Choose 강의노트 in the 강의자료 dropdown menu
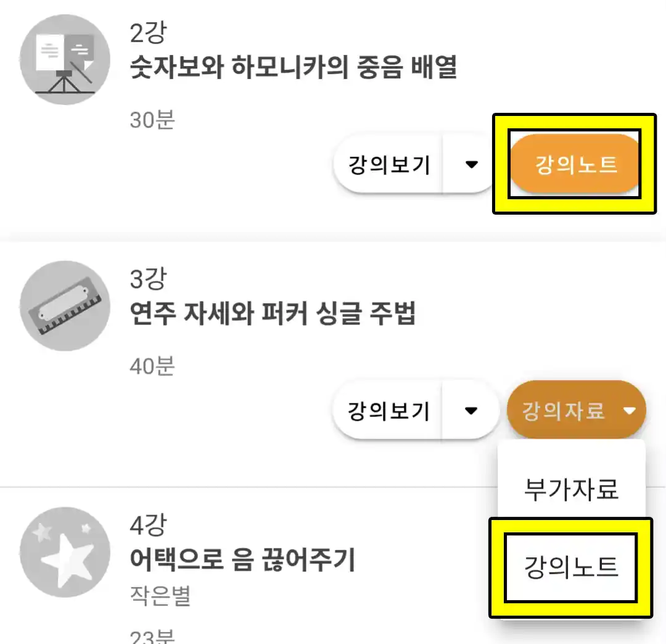The height and width of the screenshot is (644, 666). [571, 568]
